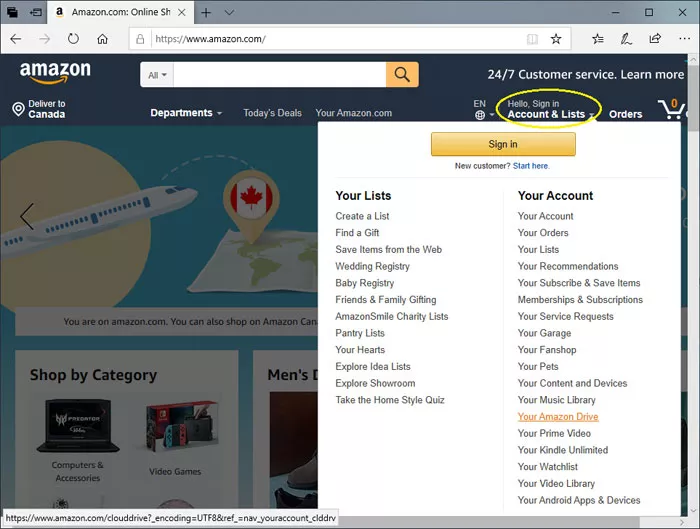This screenshot has width=700, height=529.
Task: Add page to favorites with star icon
Action: 556,39
